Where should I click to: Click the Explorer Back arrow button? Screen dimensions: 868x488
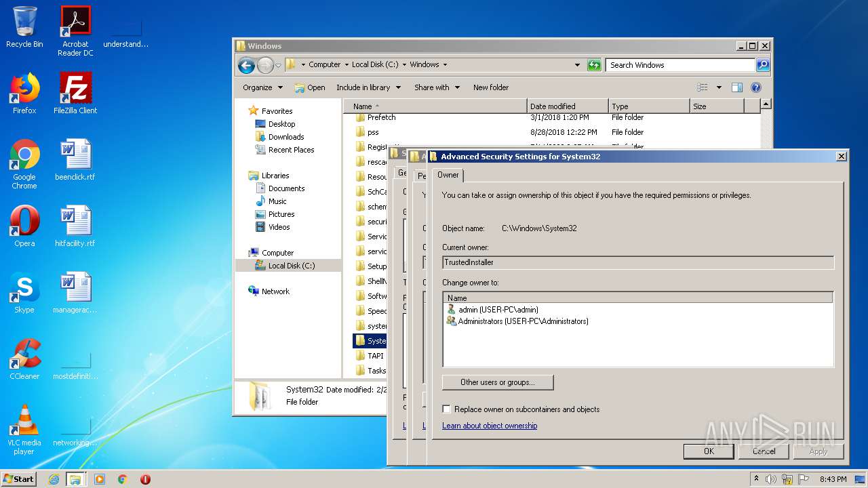(x=246, y=65)
